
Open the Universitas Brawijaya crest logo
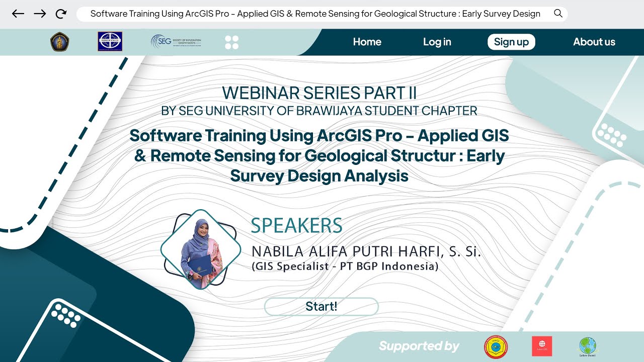[x=60, y=42]
